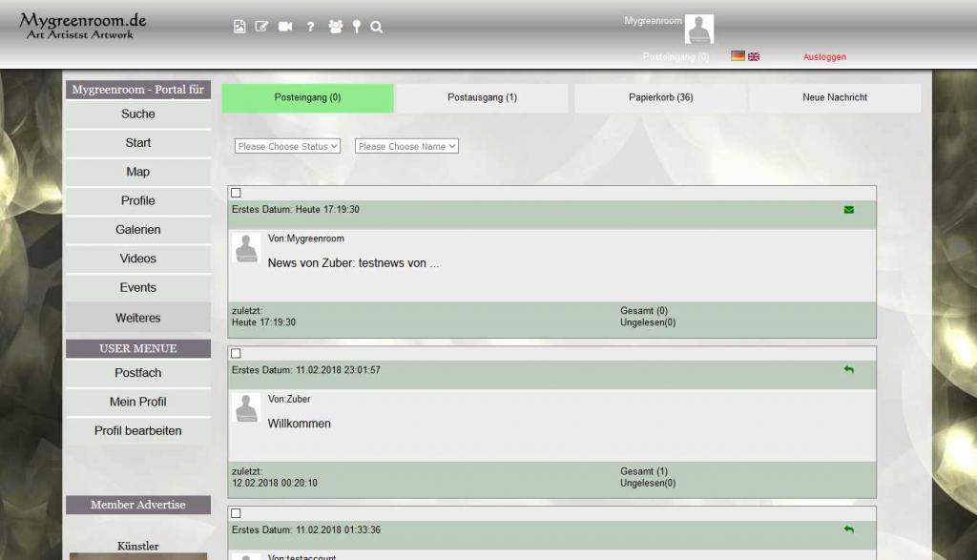The width and height of the screenshot is (977, 560).
Task: Open Map from the sidebar menu
Action: coord(138,172)
